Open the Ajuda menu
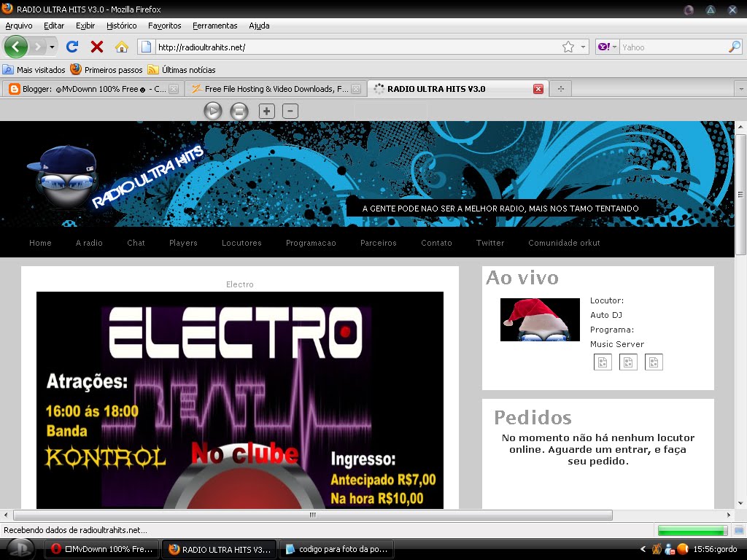This screenshot has width=747, height=560. 259,26
